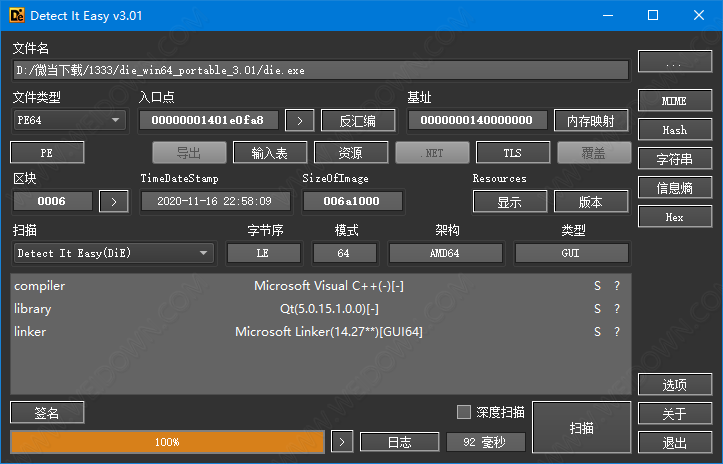Click the 92 毫秒 scan time field

[x=486, y=442]
